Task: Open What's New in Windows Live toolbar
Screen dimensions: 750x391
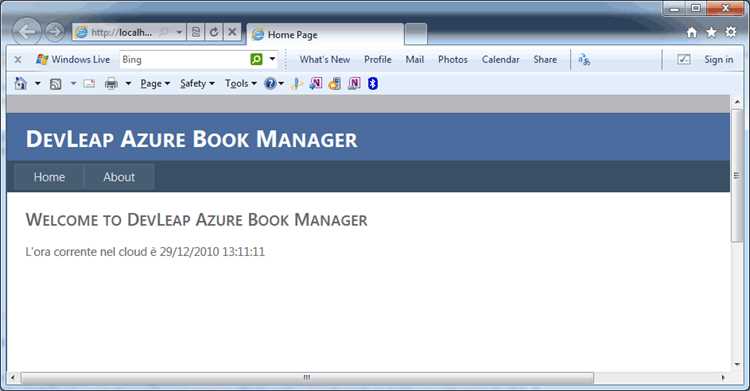Action: (325, 59)
